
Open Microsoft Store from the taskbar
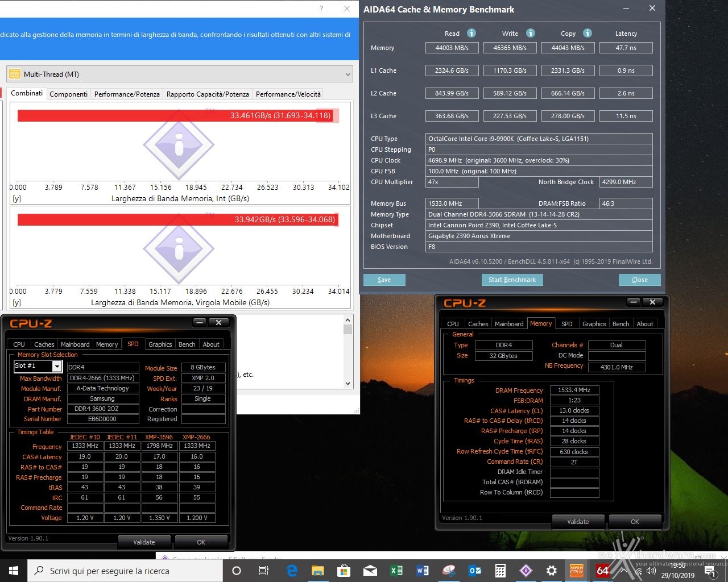click(x=344, y=571)
